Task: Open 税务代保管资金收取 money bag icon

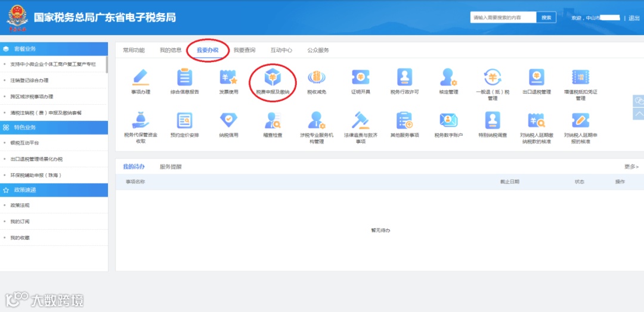Action: pyautogui.click(x=141, y=120)
